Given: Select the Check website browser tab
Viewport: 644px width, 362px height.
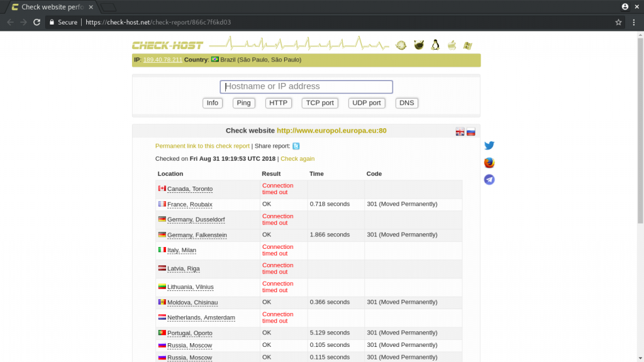Looking at the screenshot, I should point(52,7).
